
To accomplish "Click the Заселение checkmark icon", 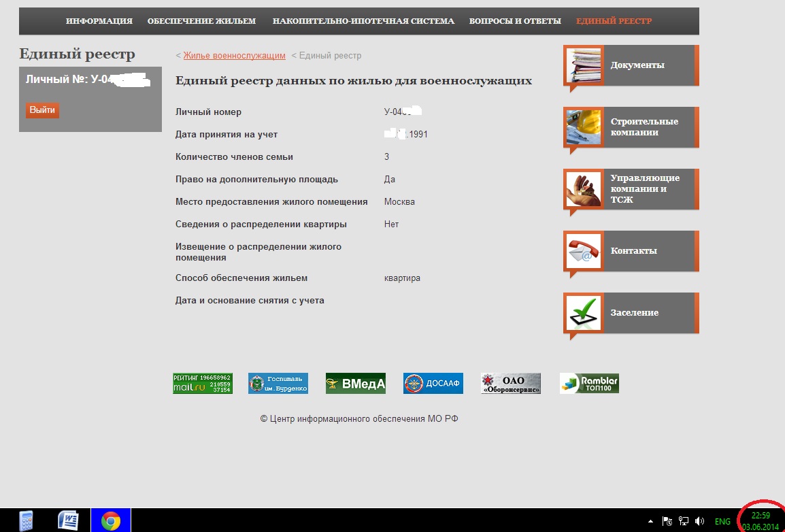I will 584,313.
